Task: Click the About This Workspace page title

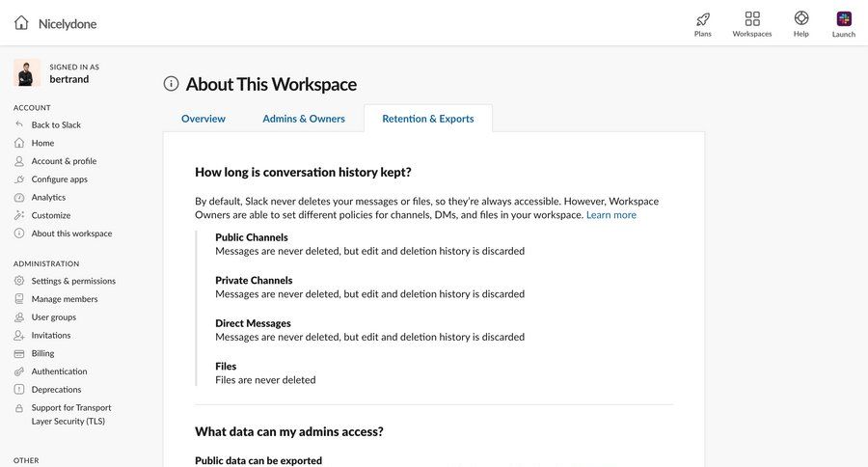Action: pyautogui.click(x=271, y=84)
